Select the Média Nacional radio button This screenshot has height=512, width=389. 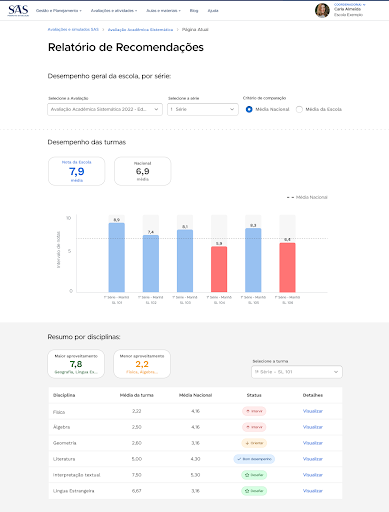(x=249, y=109)
